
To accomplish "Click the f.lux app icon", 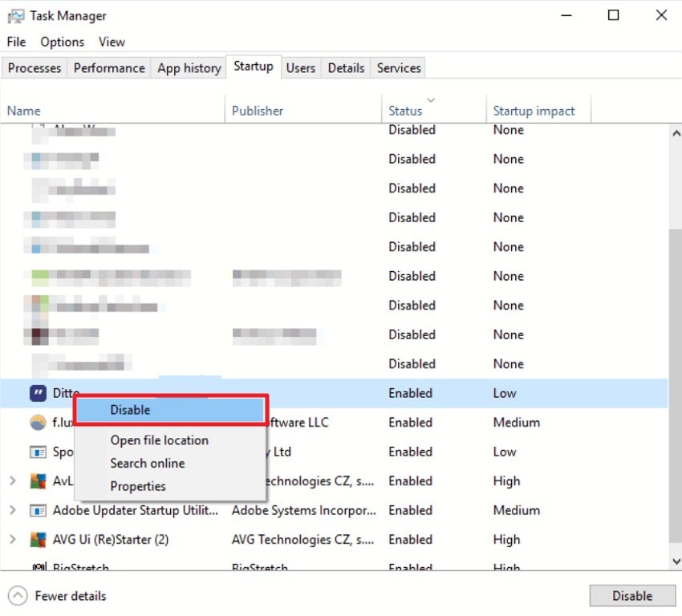I will (38, 423).
